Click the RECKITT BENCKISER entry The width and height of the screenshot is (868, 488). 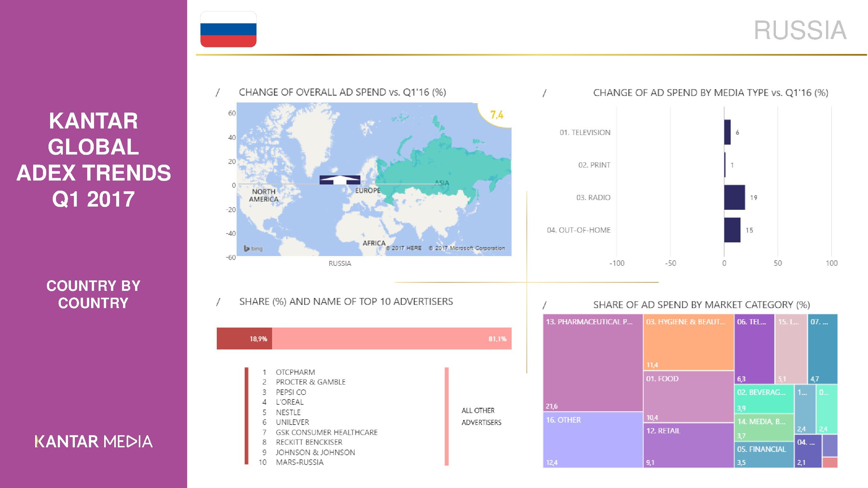309,442
